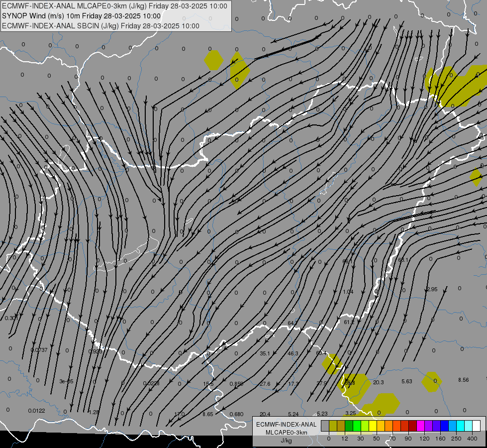The image size is (487, 448).
Task: Select the SYNOP Wind 10m title line
Action: tap(82, 16)
